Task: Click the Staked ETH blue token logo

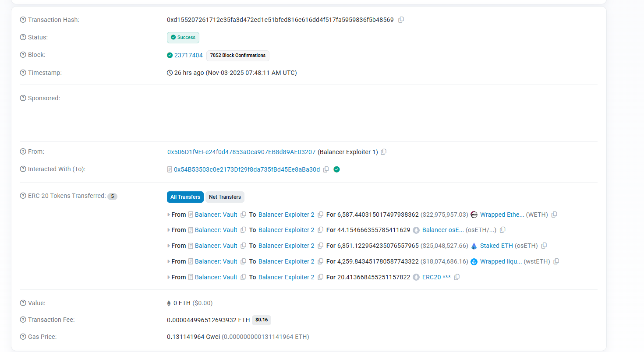Action: [x=474, y=246]
